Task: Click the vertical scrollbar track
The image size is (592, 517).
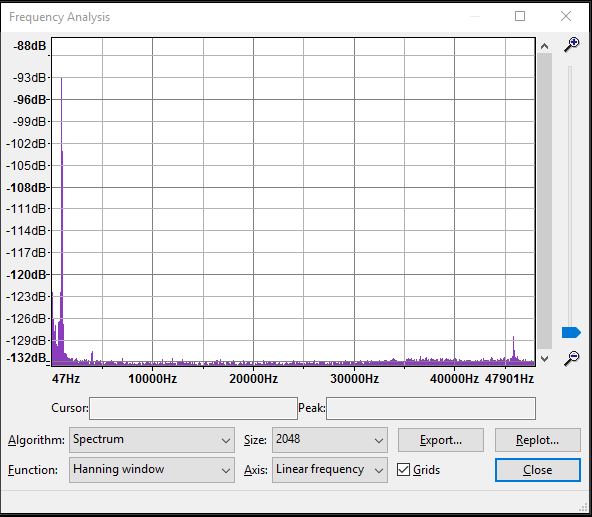Action: (x=544, y=201)
